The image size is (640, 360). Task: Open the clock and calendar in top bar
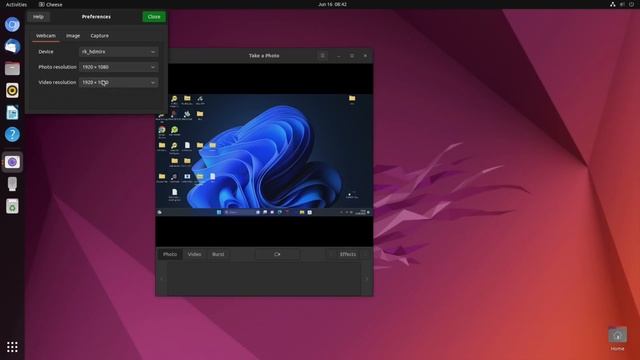coord(332,4)
